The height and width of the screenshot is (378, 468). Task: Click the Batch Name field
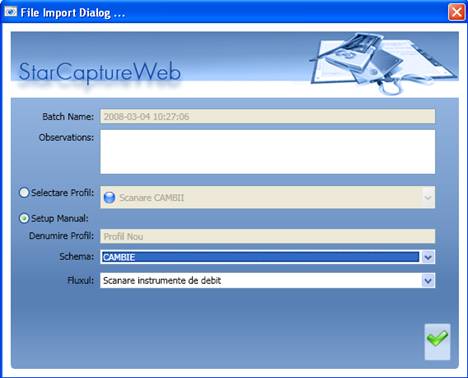pos(268,116)
